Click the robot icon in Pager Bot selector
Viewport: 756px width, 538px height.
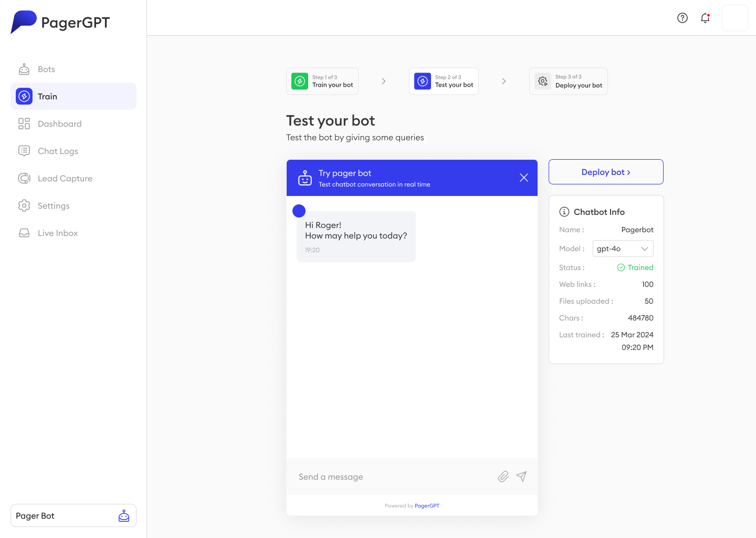(x=124, y=515)
